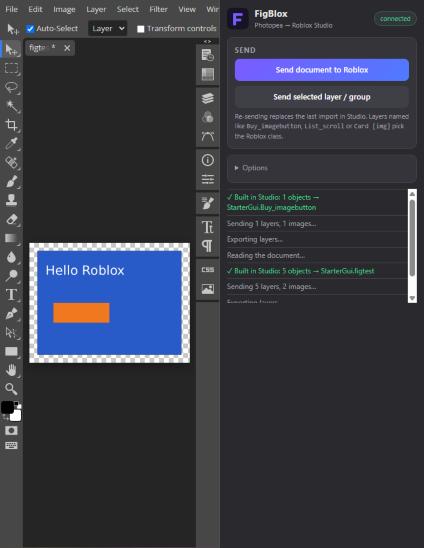Open the File menu
Image resolution: width=424 pixels, height=548 pixels.
point(12,9)
